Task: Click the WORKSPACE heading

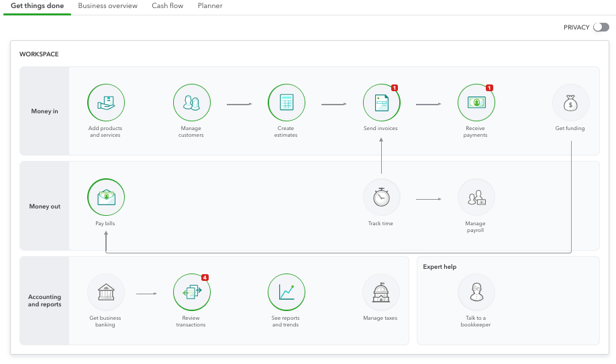Action: (x=39, y=54)
